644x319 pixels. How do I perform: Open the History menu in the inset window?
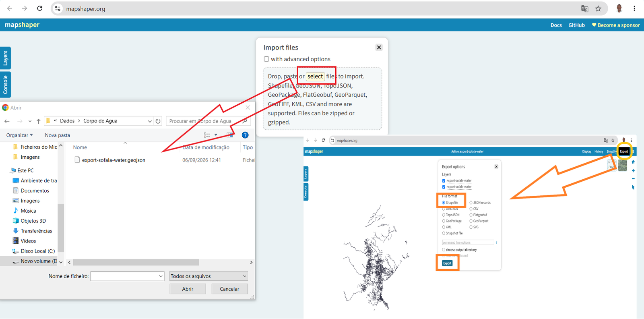599,151
